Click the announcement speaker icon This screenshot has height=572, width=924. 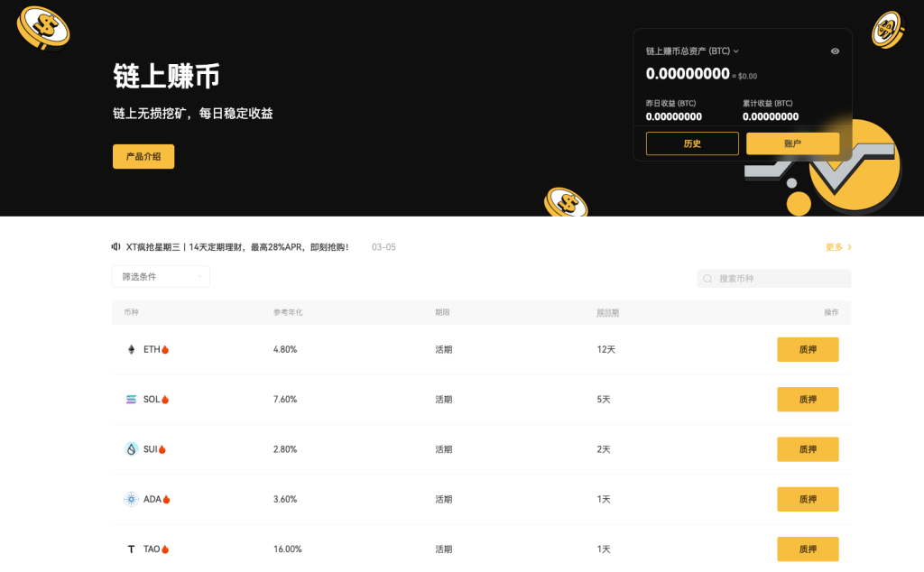(116, 245)
